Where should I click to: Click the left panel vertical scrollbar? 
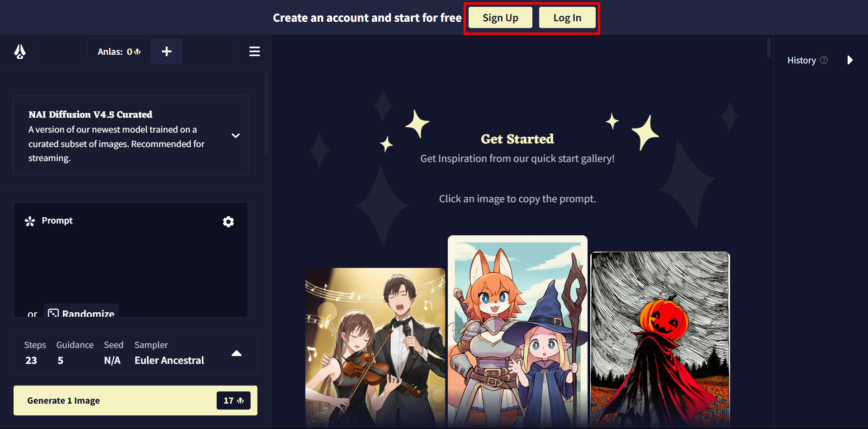coord(266,113)
